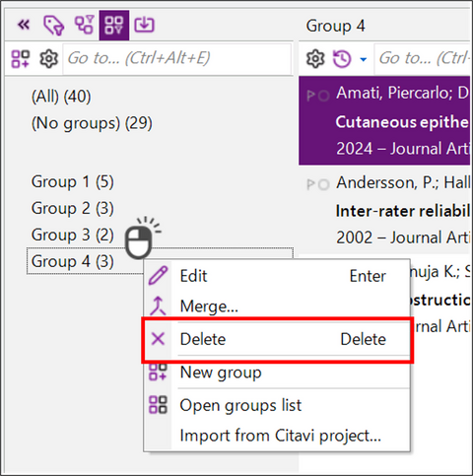Click the import filter icon
This screenshot has height=476, width=473.
click(144, 25)
